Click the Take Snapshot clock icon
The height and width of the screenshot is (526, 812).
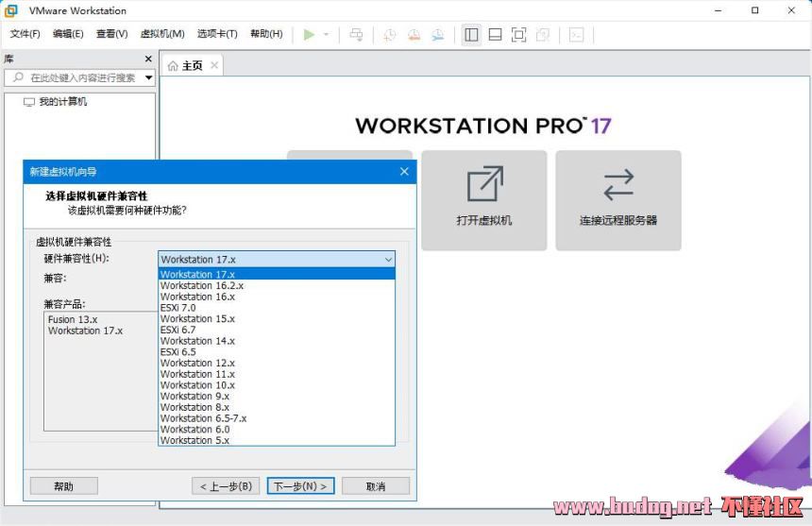tap(390, 35)
